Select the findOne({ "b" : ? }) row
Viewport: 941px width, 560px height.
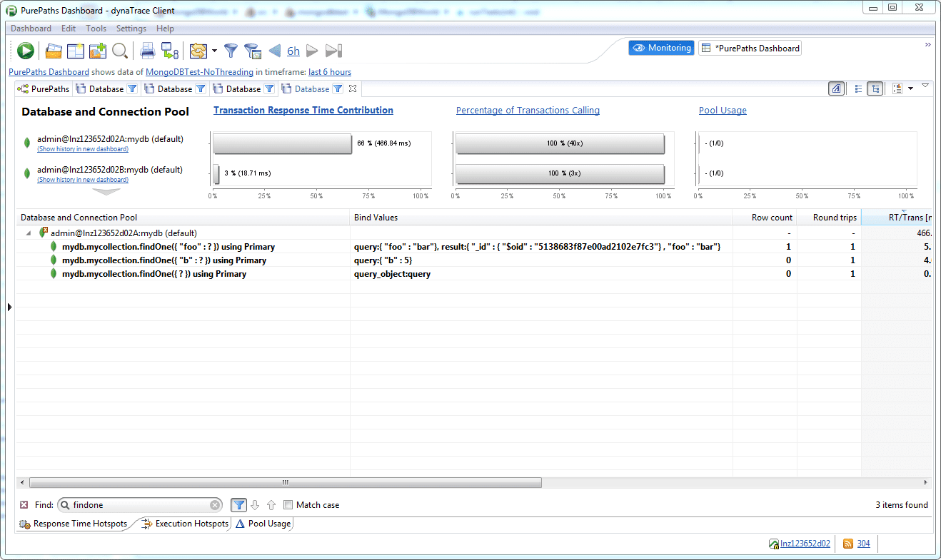474,260
